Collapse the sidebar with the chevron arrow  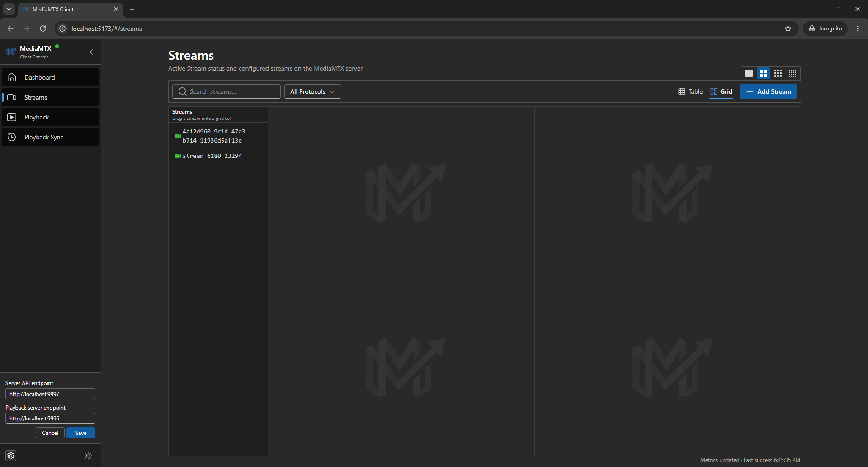(x=91, y=52)
